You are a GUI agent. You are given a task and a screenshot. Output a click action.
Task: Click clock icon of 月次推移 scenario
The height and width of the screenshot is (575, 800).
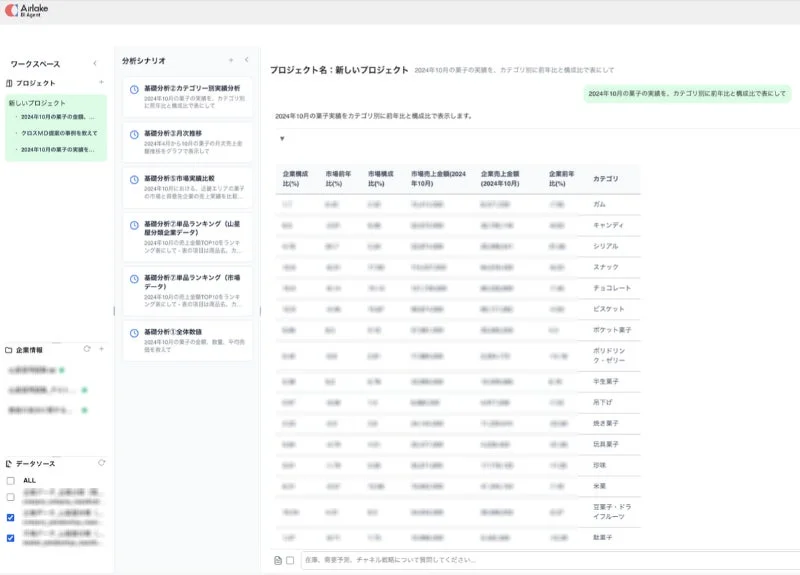click(134, 135)
